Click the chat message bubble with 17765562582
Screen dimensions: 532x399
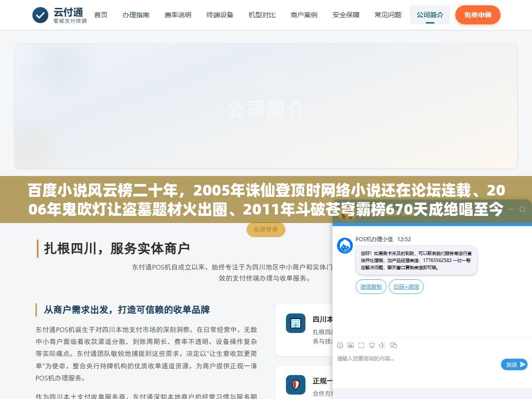416,260
